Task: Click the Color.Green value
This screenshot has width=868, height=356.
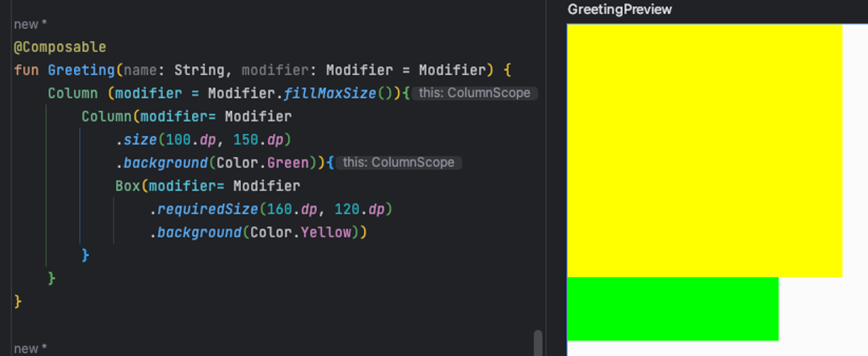Action: coord(263,163)
